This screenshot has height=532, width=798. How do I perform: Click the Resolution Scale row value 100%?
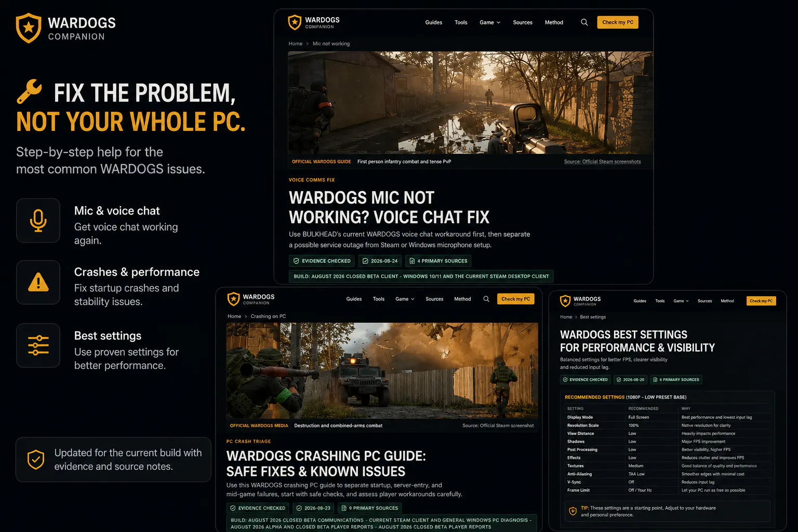coord(634,425)
